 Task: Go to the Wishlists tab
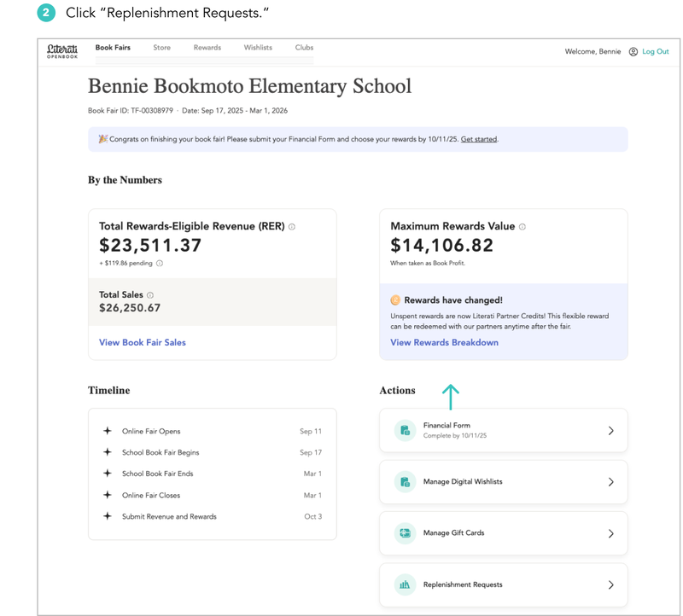(x=258, y=48)
